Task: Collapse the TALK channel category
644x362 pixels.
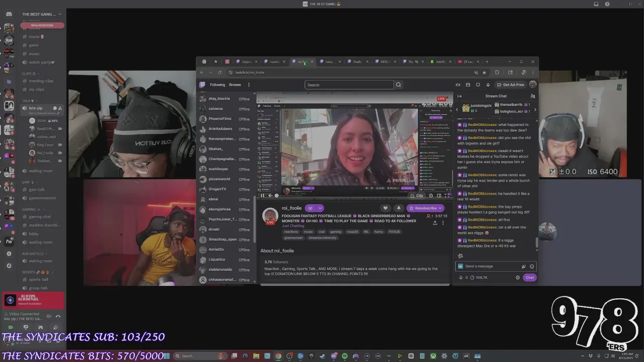Action: [x=29, y=101]
